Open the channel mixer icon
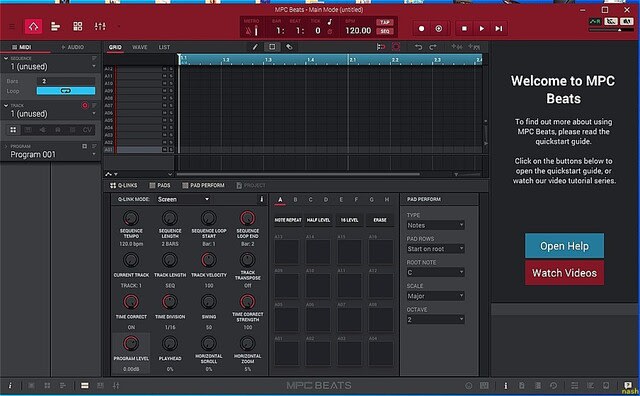 (x=100, y=27)
